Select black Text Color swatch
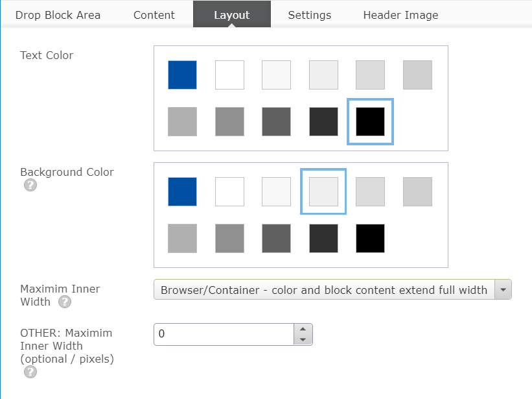Screen dimensions: 532x399 pyautogui.click(x=371, y=121)
